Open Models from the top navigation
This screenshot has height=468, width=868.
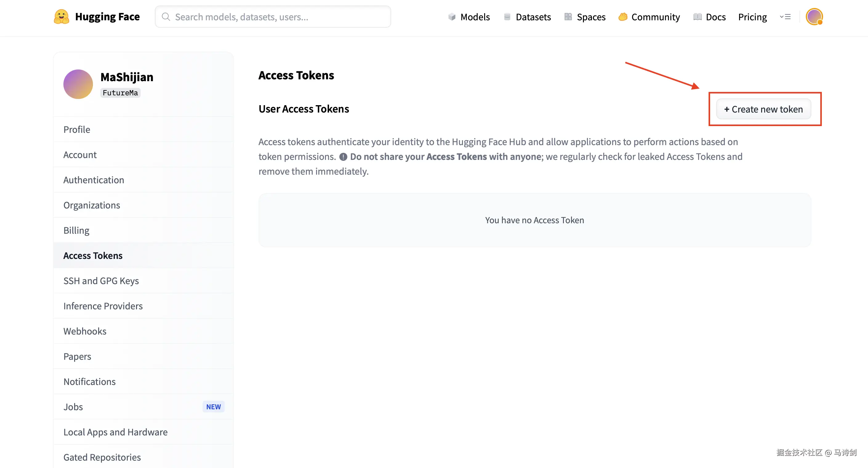point(475,17)
